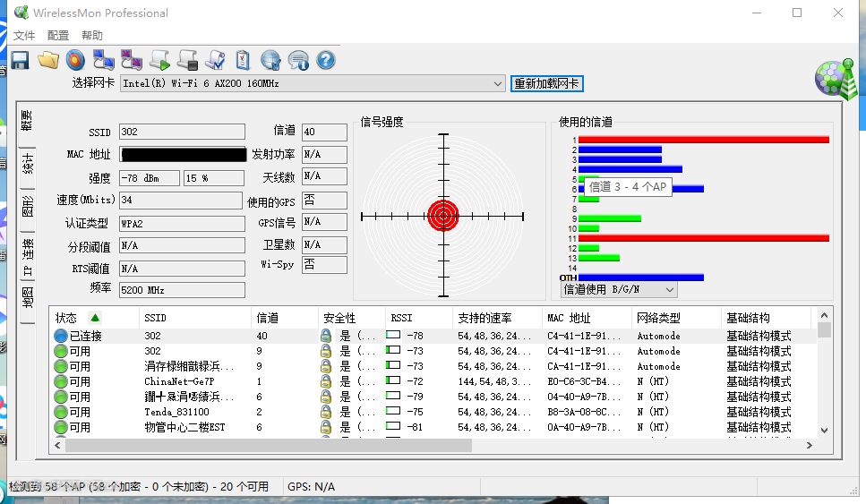Open the 文件 menu
This screenshot has width=866, height=504.
tap(24, 35)
